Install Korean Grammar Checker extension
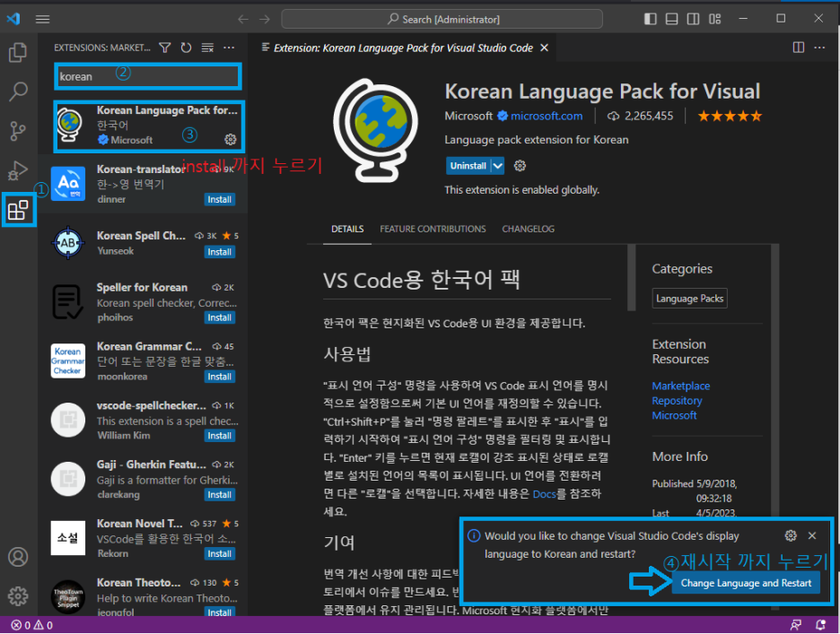Viewport: 840px width, 634px height. (220, 377)
